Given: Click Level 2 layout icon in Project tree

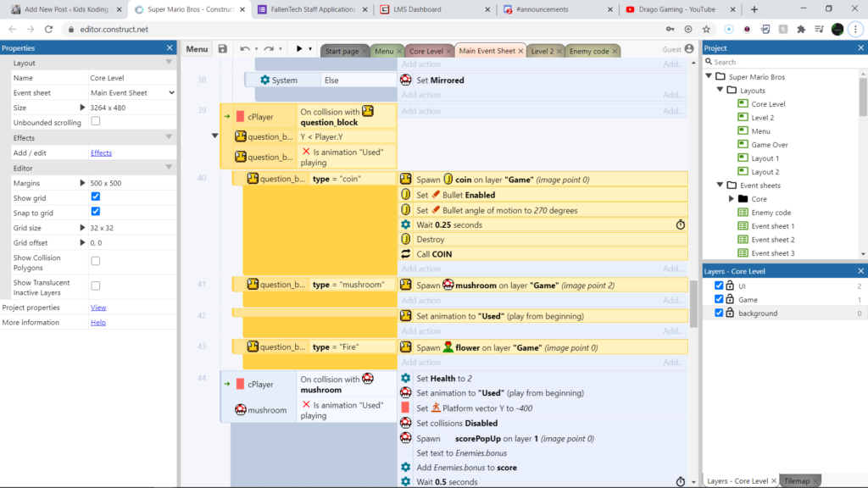Looking at the screenshot, I should tap(743, 117).
